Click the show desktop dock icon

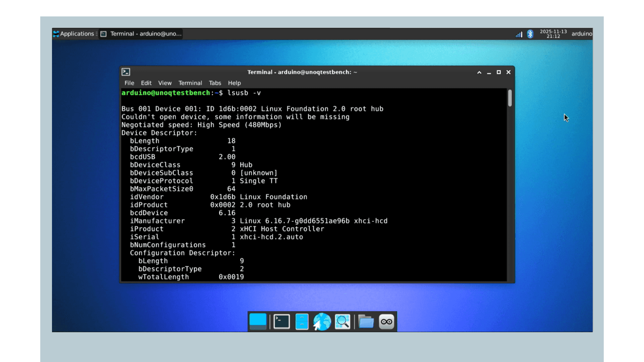258,321
